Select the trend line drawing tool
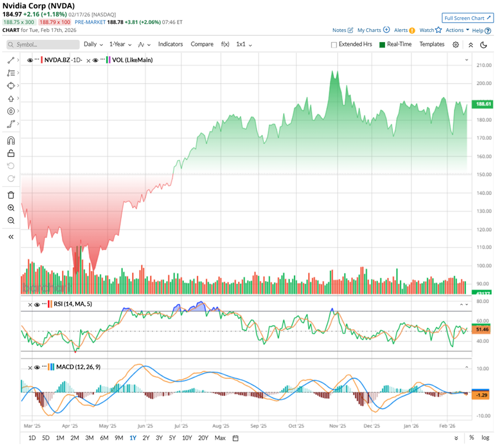Viewport: 499px width, 448px height. pos(11,60)
